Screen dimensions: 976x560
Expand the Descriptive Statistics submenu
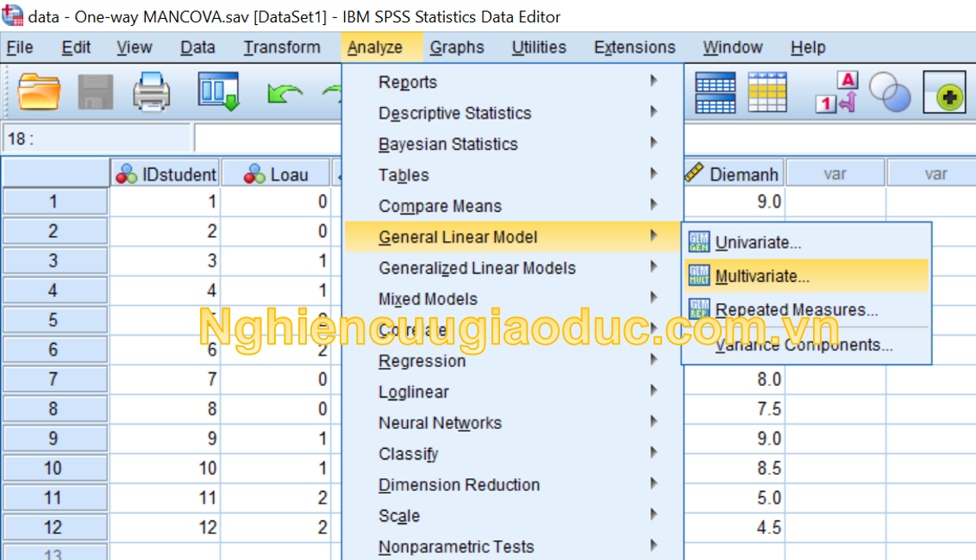tap(454, 113)
